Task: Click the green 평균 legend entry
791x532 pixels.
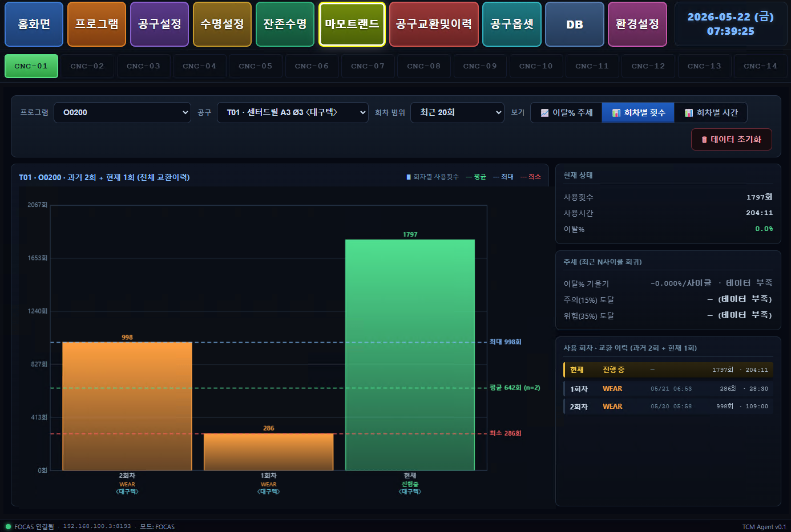Action: tap(476, 177)
